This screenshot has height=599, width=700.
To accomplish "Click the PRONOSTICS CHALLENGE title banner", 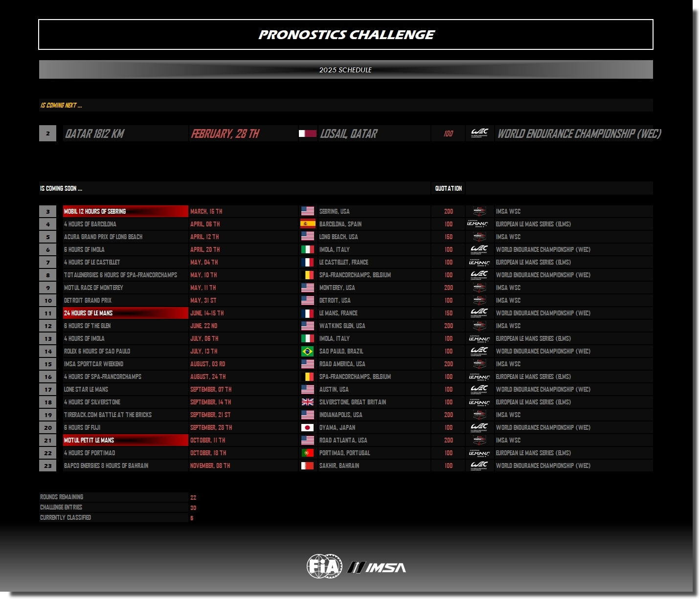I will [x=346, y=35].
